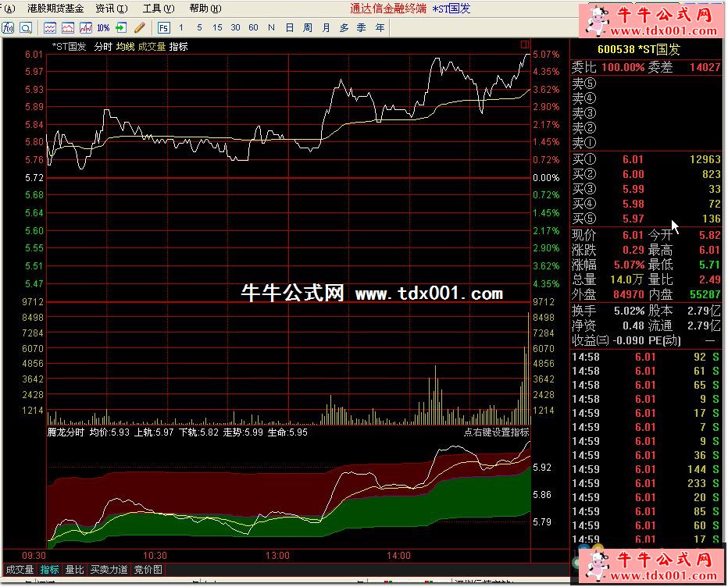Open the 工具(V) menu
Viewport: 728px width, 587px height.
point(159,9)
